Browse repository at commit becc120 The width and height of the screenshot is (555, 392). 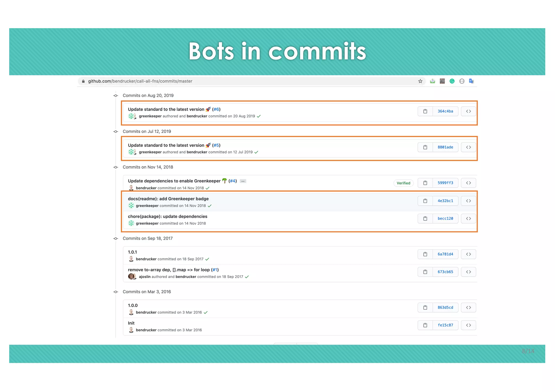click(x=468, y=218)
